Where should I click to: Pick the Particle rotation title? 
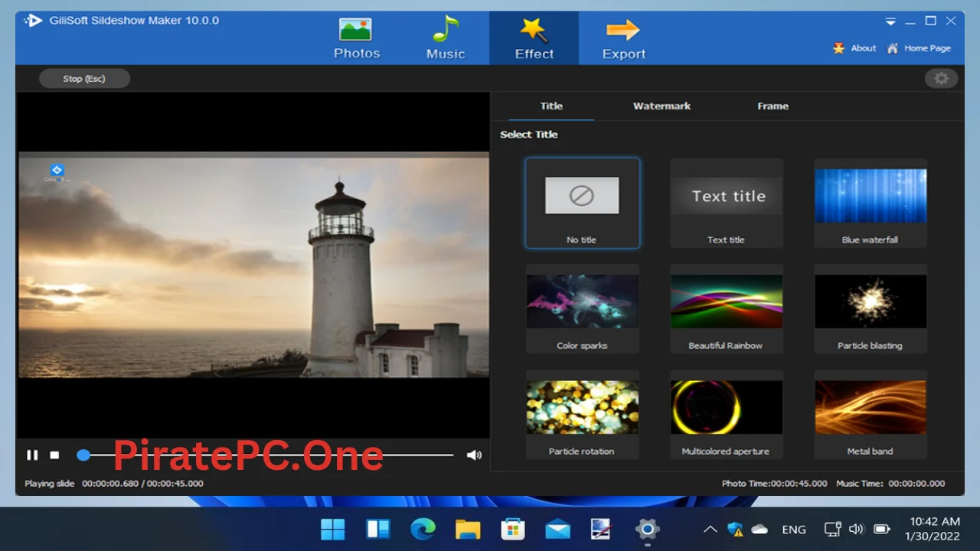point(582,414)
